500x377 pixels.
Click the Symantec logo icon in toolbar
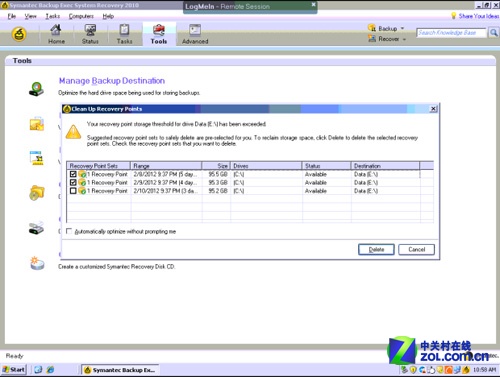(19, 34)
